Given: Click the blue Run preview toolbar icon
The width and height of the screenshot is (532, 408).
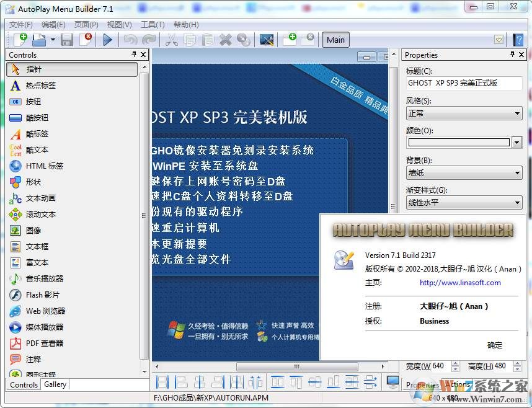Looking at the screenshot, I should (x=107, y=39).
